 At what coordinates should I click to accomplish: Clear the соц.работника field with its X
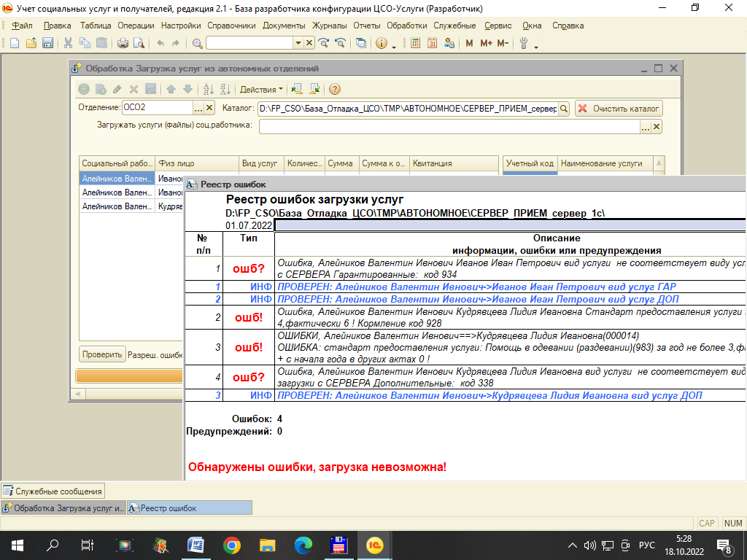(x=657, y=127)
